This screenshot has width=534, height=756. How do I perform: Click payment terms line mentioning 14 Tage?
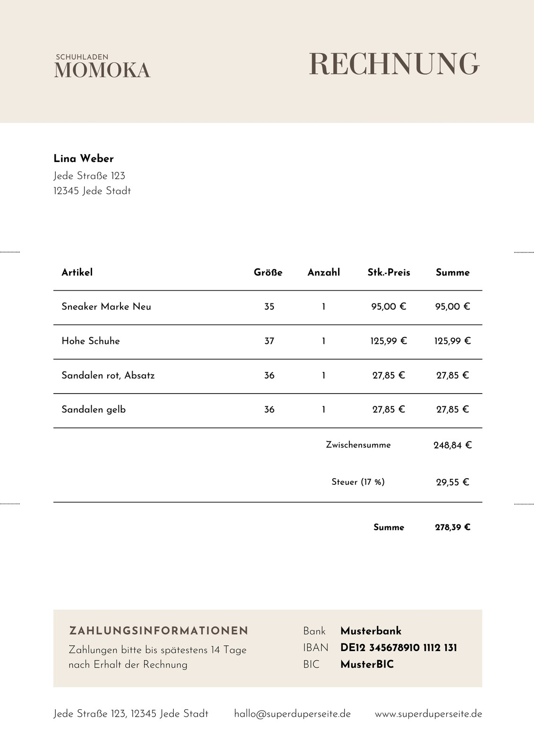(158, 650)
